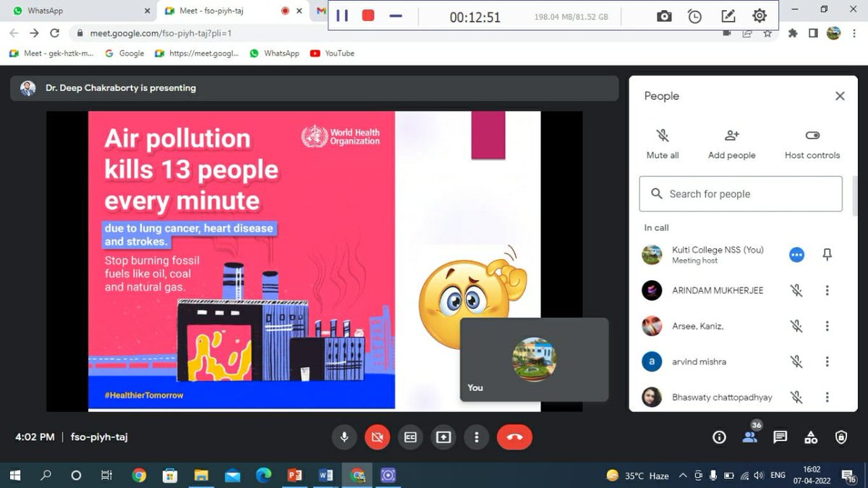Toggle Host controls switch

pos(812,135)
